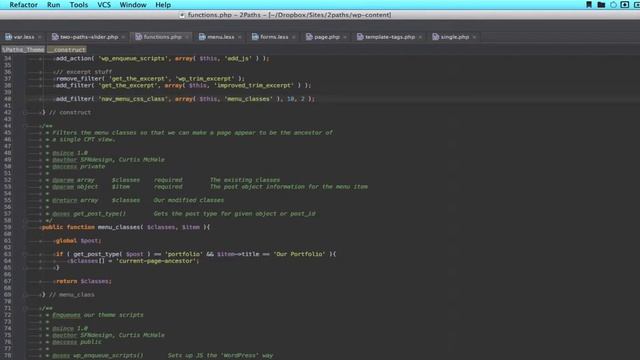Open the Refactor menu

pos(23,5)
